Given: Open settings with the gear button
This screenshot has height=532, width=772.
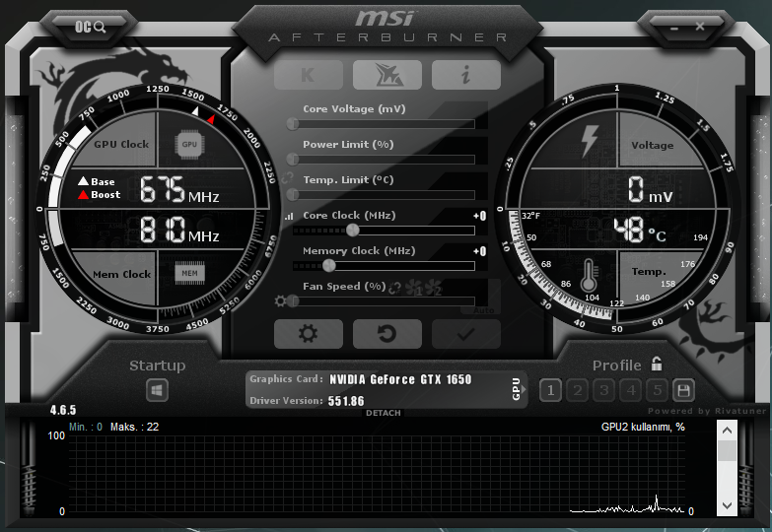Looking at the screenshot, I should point(308,334).
